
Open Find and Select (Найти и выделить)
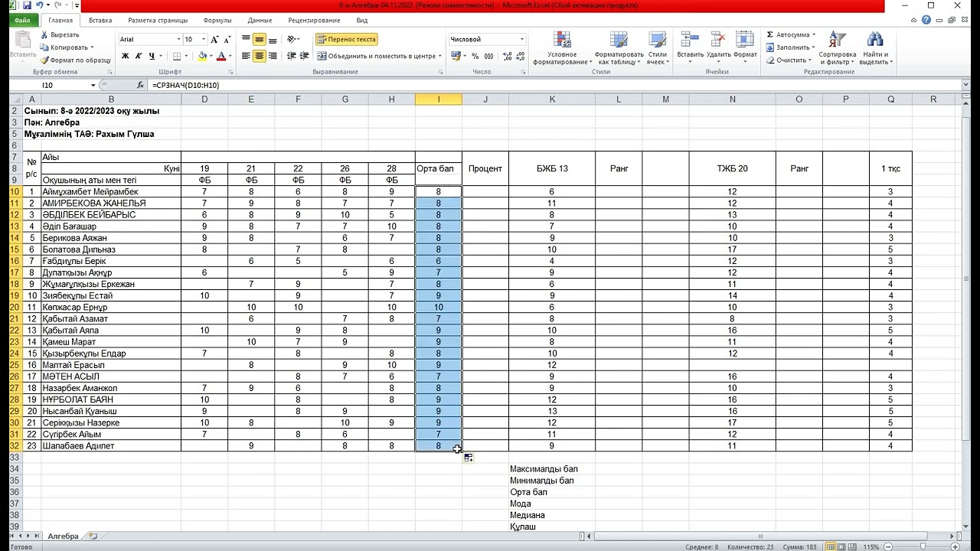(875, 48)
